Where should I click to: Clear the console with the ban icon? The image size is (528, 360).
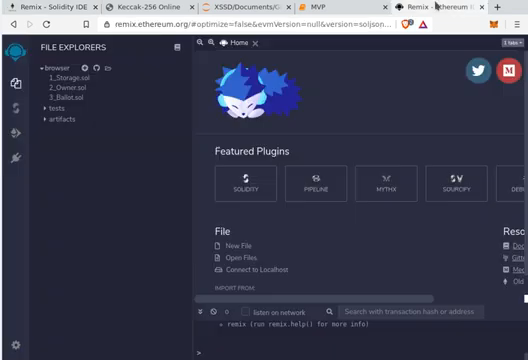click(213, 312)
